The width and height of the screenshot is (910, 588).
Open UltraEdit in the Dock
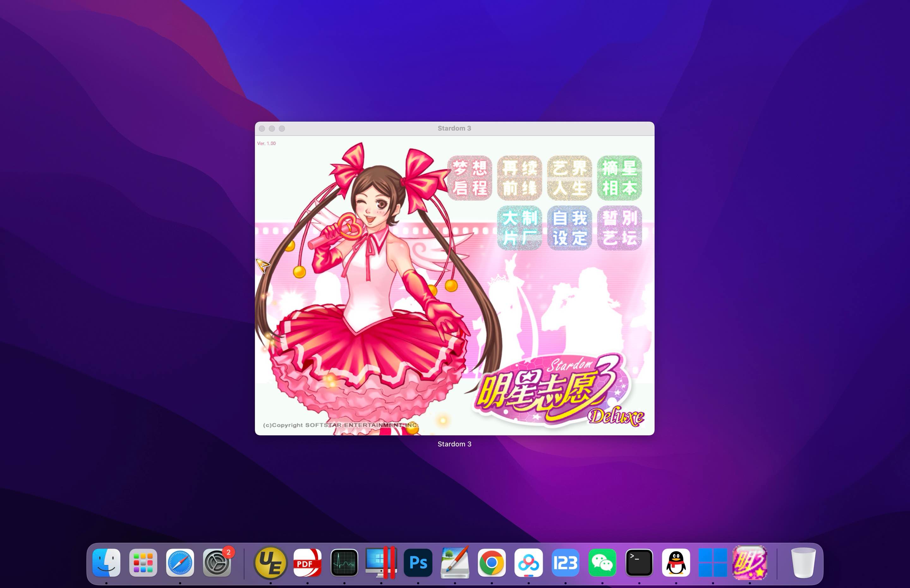pyautogui.click(x=270, y=563)
